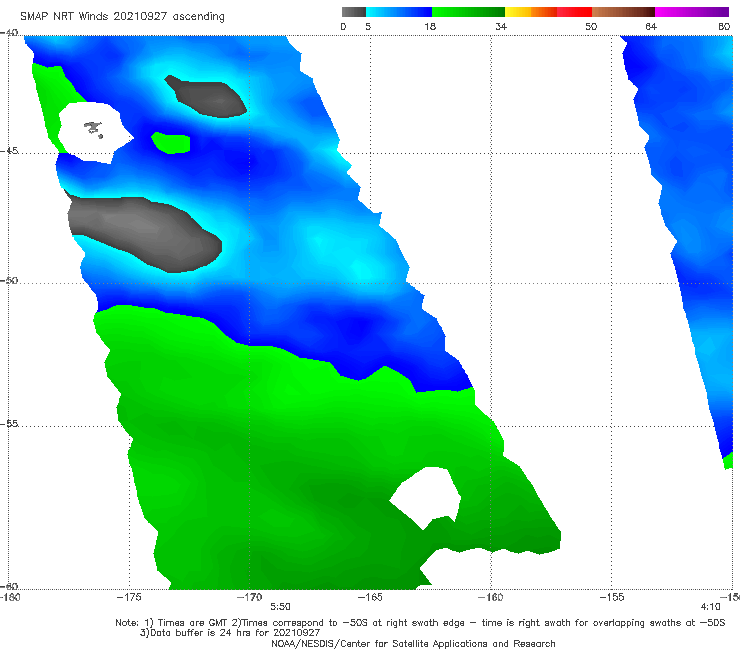
Task: Click the color bar label '34'
Action: pos(501,27)
